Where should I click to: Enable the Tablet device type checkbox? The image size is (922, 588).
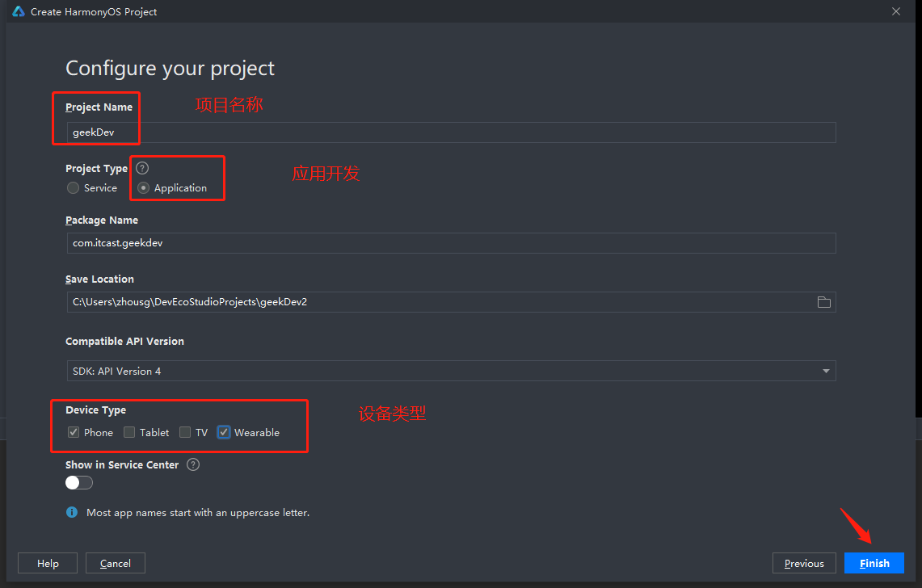(129, 432)
